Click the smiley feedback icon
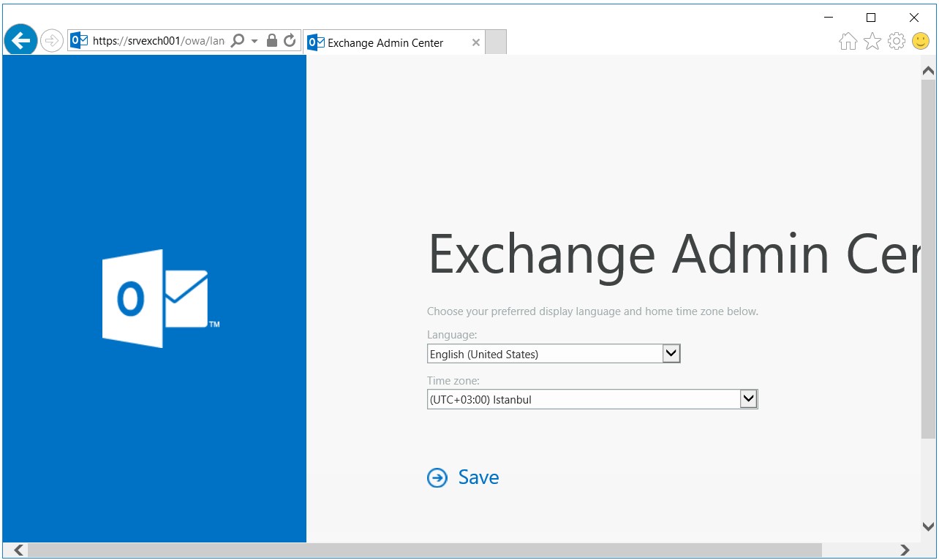939x560 pixels. click(921, 41)
